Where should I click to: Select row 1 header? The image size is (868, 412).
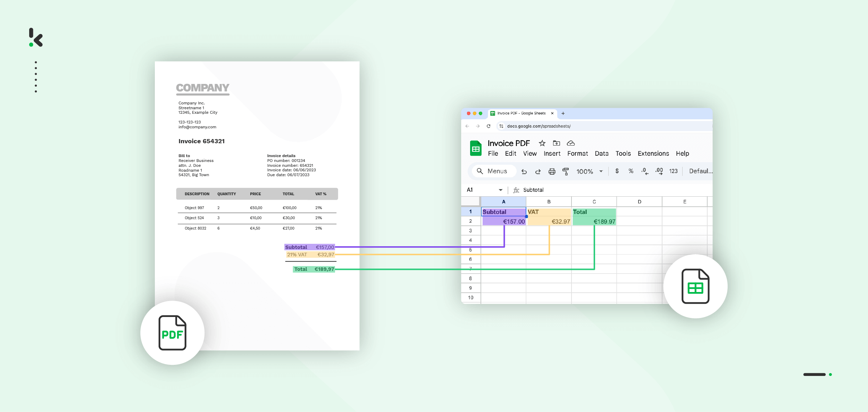click(x=471, y=212)
